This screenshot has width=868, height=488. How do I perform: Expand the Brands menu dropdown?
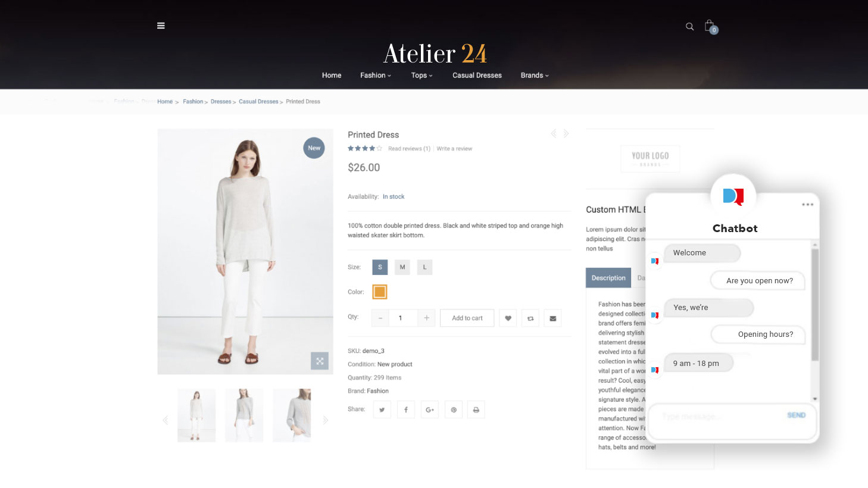tap(535, 76)
